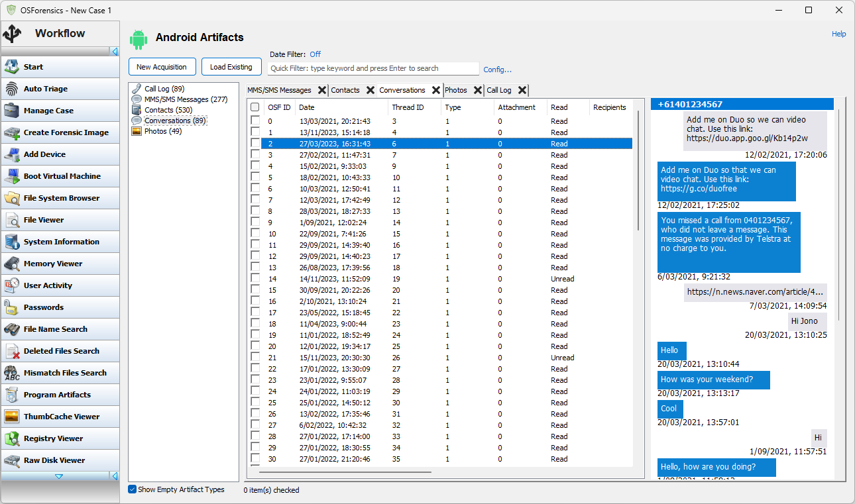Open the Help link

pos(839,34)
